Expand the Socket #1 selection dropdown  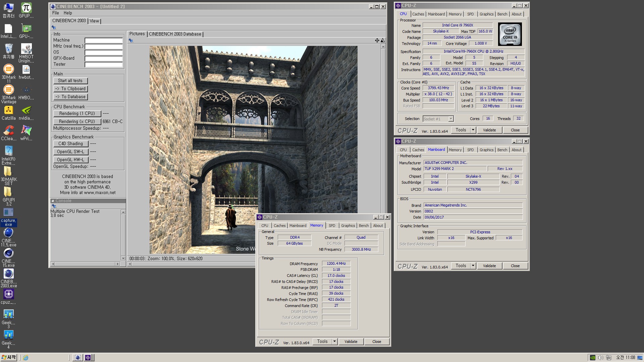click(451, 119)
